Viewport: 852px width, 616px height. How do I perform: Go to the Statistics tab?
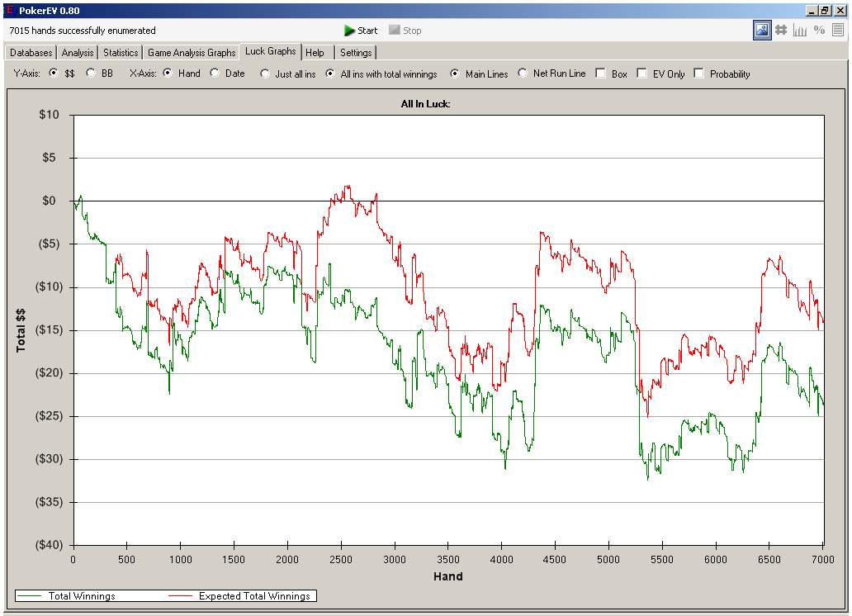point(121,53)
